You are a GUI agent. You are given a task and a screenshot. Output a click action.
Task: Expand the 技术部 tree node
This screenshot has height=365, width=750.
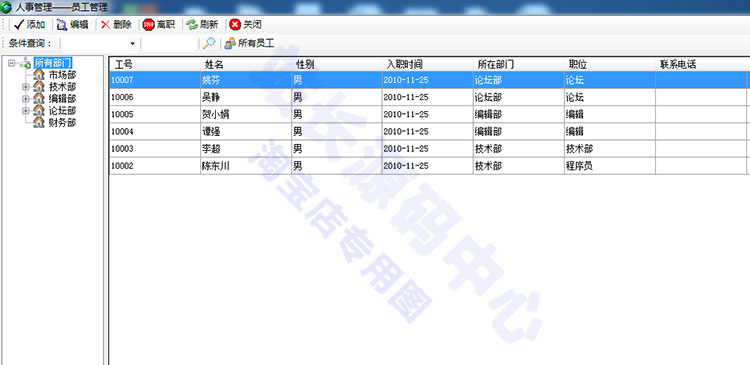click(26, 87)
